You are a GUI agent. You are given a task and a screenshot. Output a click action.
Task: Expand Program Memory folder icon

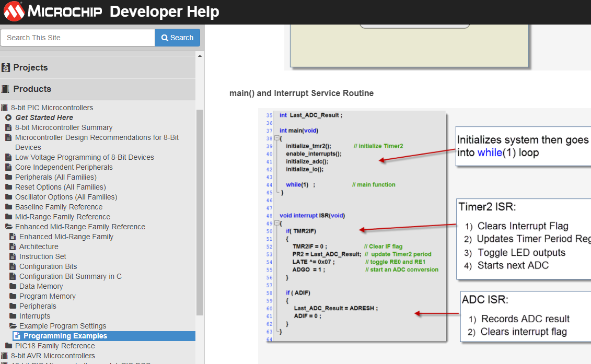(13, 296)
